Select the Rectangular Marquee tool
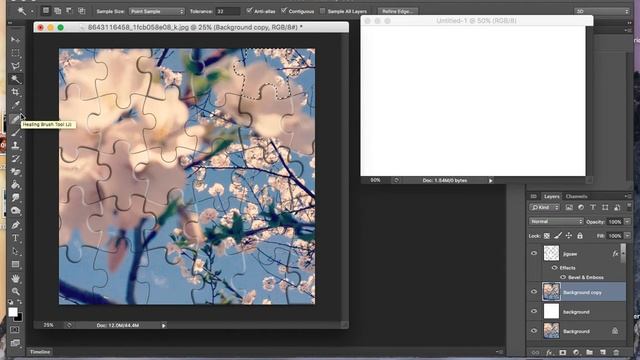Viewport: 640px width, 360px height. pos(16,53)
